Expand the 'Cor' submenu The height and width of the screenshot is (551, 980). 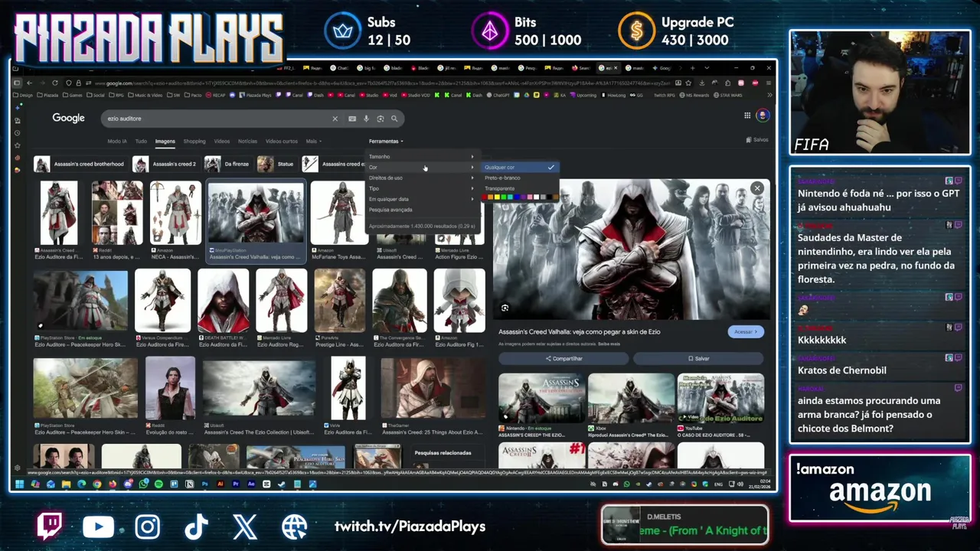pos(422,167)
